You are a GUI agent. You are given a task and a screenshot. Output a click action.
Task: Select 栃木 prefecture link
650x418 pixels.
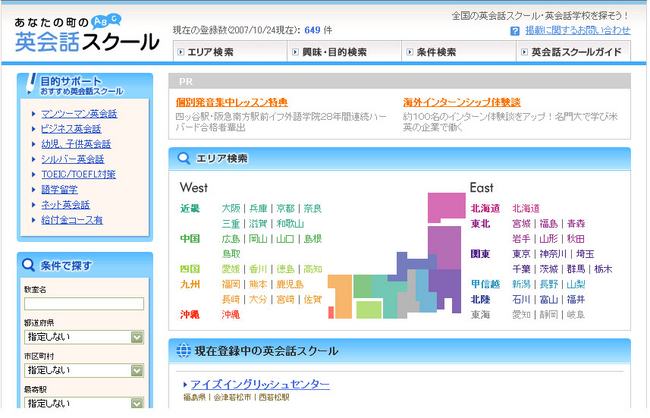pos(603,269)
